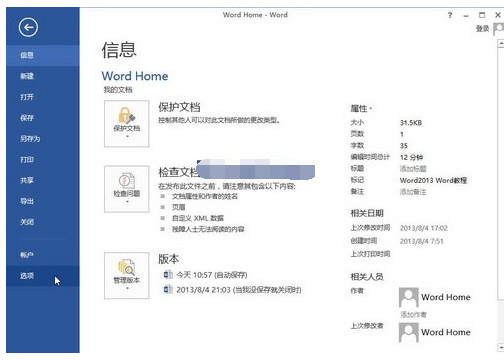This screenshot has width=504, height=360.
Task: Click the back arrow circle icon
Action: tap(28, 27)
